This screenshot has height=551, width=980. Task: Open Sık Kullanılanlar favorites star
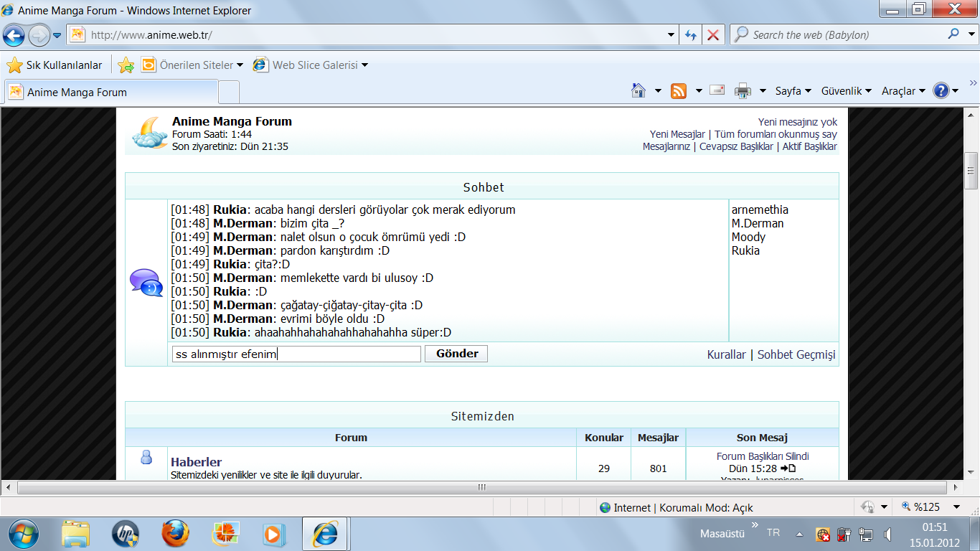click(x=55, y=65)
